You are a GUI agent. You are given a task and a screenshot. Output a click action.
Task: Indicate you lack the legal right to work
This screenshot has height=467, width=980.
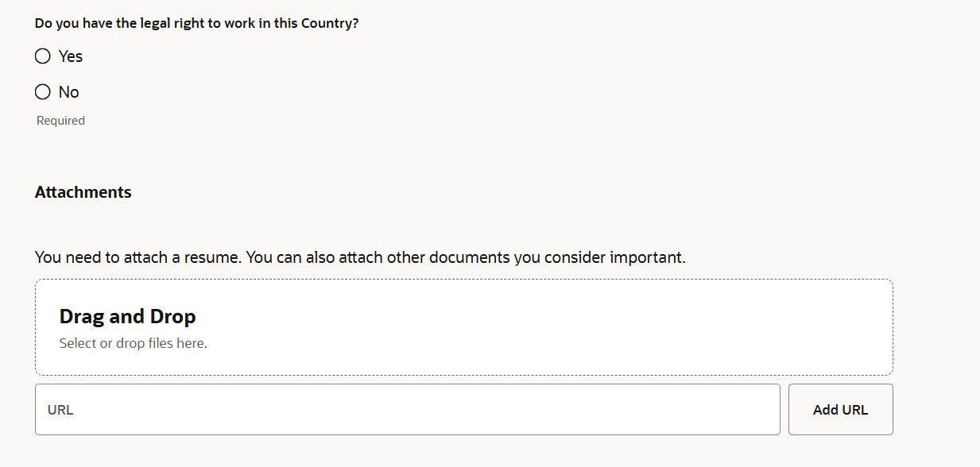(43, 91)
